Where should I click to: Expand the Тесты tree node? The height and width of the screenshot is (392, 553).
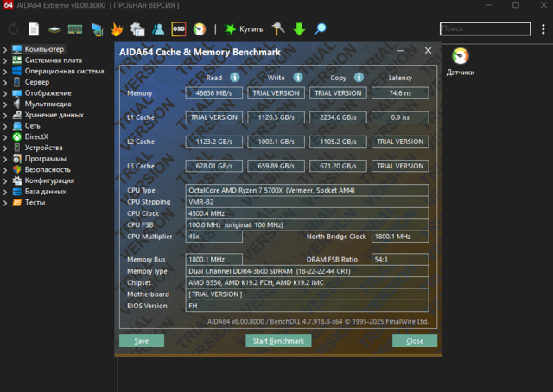pyautogui.click(x=5, y=203)
